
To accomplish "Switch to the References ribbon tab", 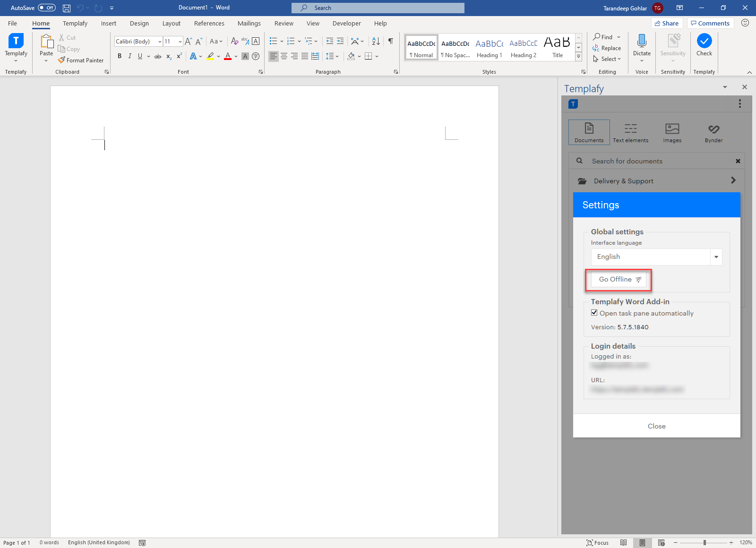I will 209,23.
